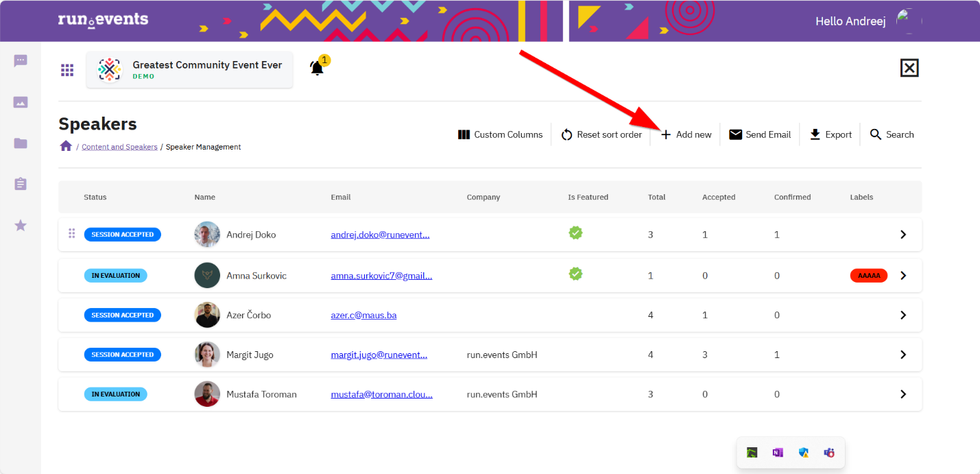Expand Amna Surkovic row chevron

point(903,276)
